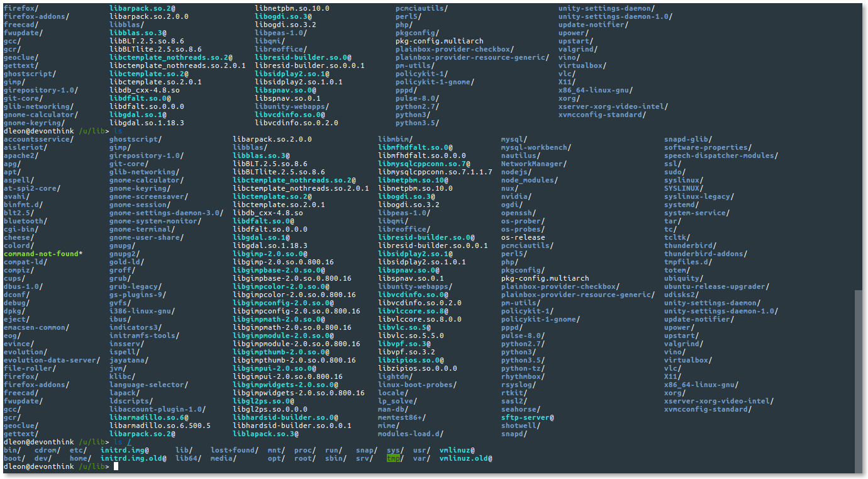This screenshot has height=479, width=868.
Task: Select the dbus-1.0/ directory name
Action: click(24, 286)
